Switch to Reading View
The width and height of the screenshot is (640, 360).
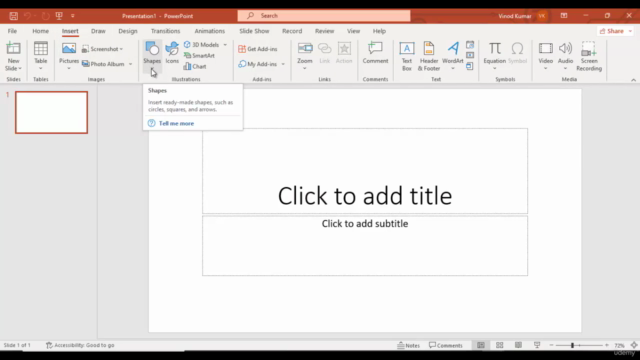[518, 345]
